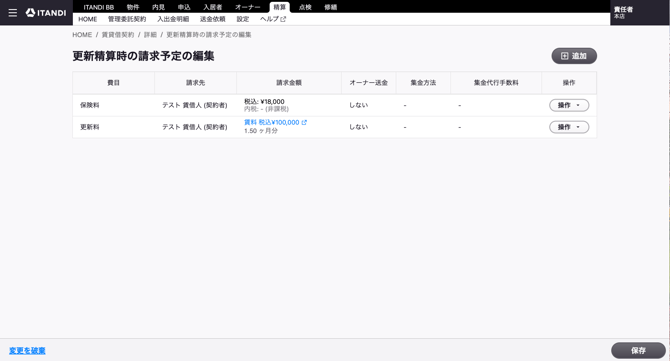670x361 pixels.
Task: Open 送金依頼 menu item
Action: point(213,19)
